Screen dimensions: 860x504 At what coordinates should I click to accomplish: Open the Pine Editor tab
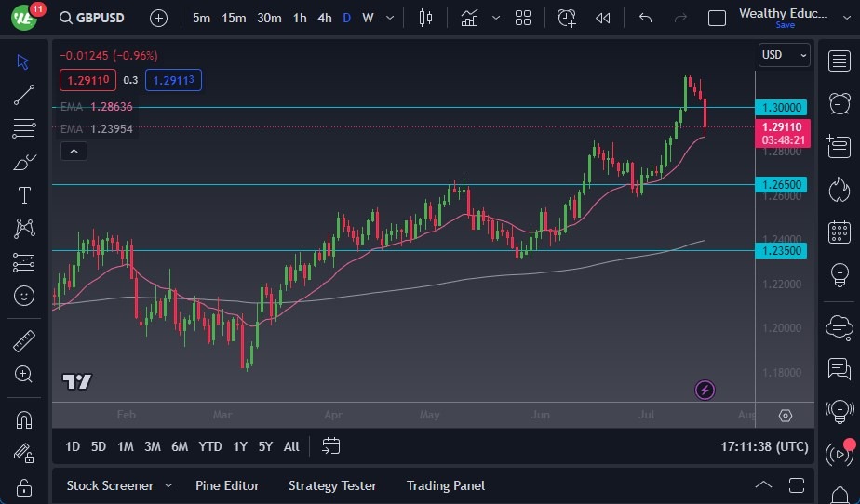point(227,485)
